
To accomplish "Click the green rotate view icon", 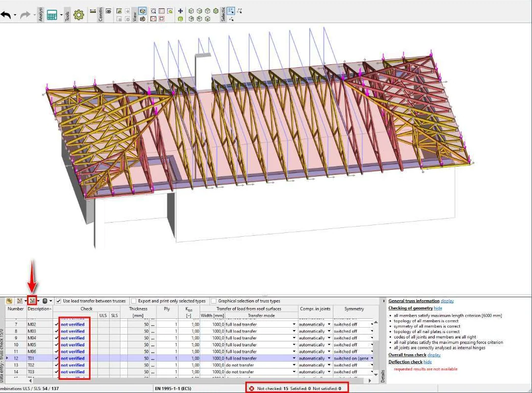I will 180,19.
